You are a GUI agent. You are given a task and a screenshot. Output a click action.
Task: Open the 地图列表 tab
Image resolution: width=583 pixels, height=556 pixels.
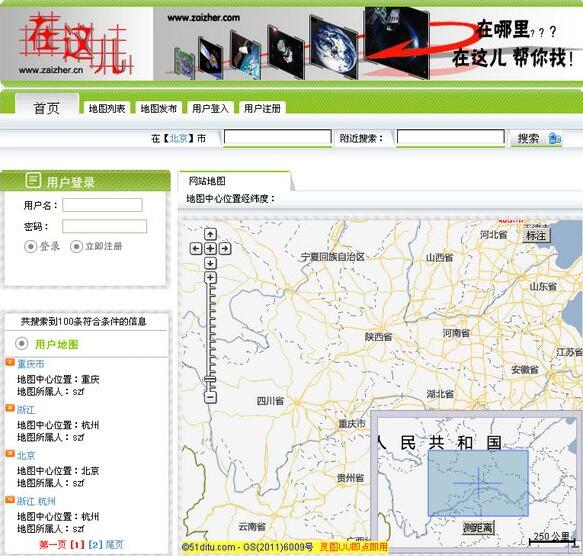pos(107,108)
